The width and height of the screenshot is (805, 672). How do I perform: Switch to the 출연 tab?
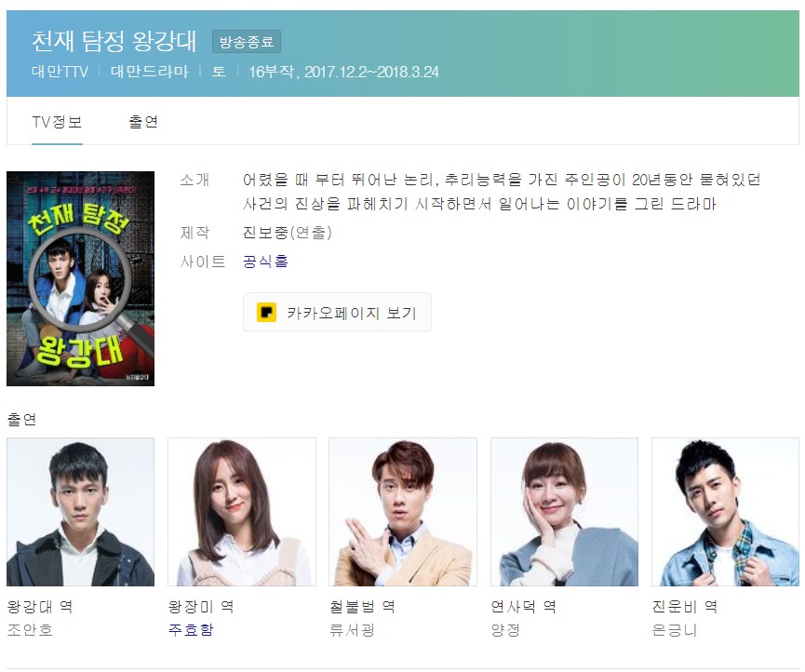(143, 122)
